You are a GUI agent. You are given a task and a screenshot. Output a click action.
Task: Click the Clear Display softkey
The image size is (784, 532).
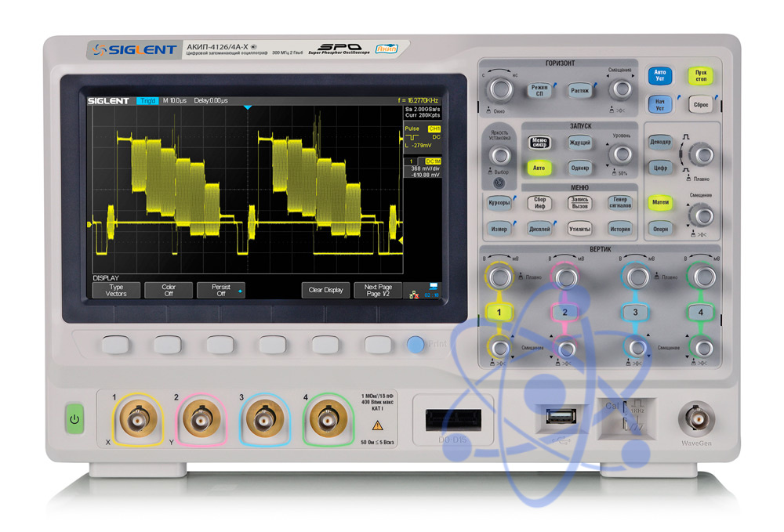325,290
